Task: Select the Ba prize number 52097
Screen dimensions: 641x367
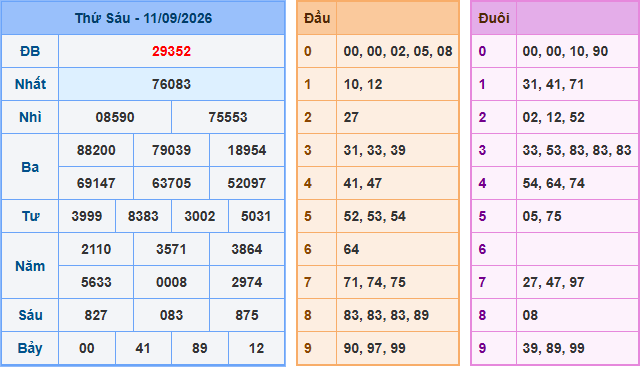Action: tap(247, 183)
